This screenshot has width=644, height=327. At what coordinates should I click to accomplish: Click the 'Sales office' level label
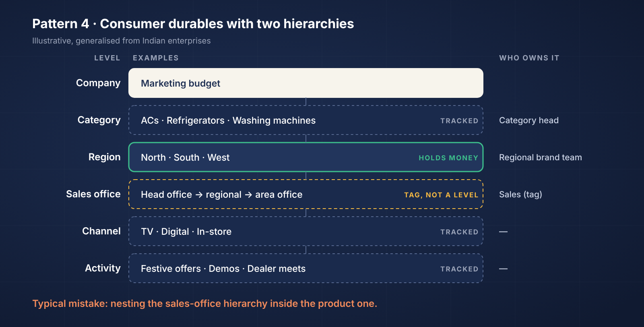pyautogui.click(x=93, y=194)
